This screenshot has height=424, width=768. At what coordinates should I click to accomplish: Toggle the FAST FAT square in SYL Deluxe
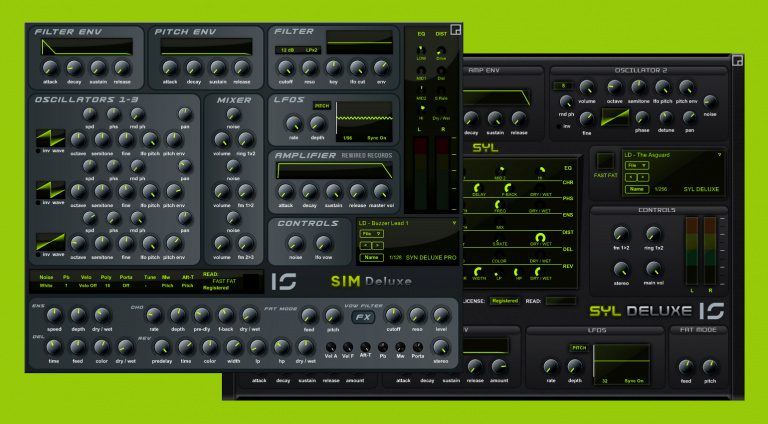pos(605,161)
